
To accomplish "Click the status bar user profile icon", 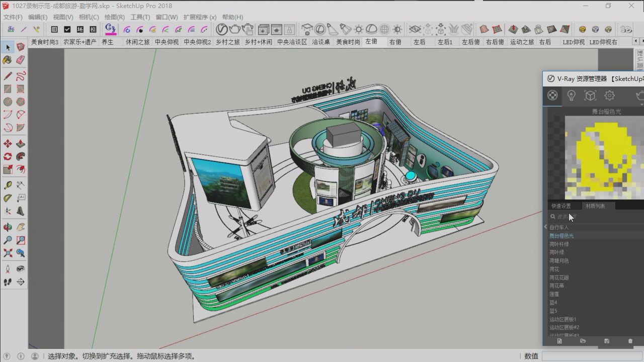I will tap(35, 356).
